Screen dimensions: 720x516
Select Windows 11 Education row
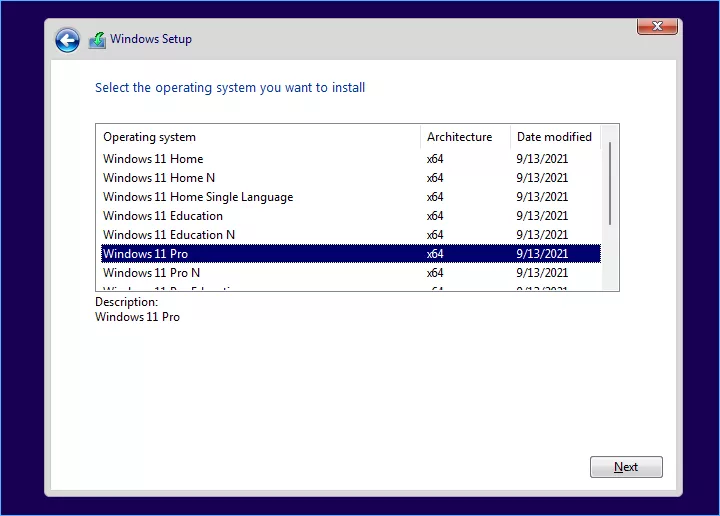pyautogui.click(x=351, y=216)
